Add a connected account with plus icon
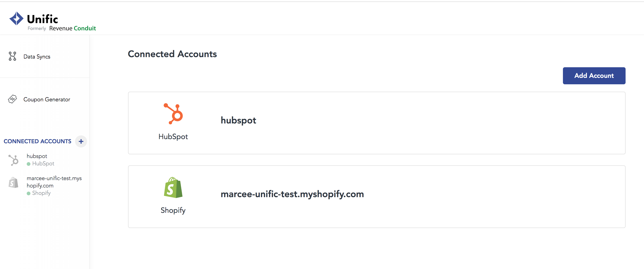The width and height of the screenshot is (644, 269). tap(81, 141)
